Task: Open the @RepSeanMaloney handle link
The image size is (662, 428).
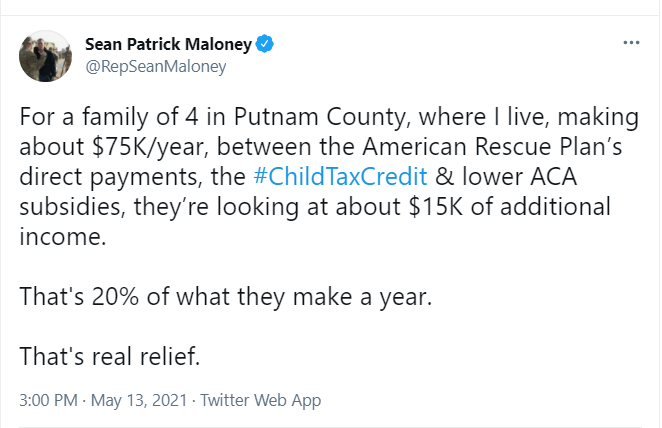Action: tap(156, 67)
